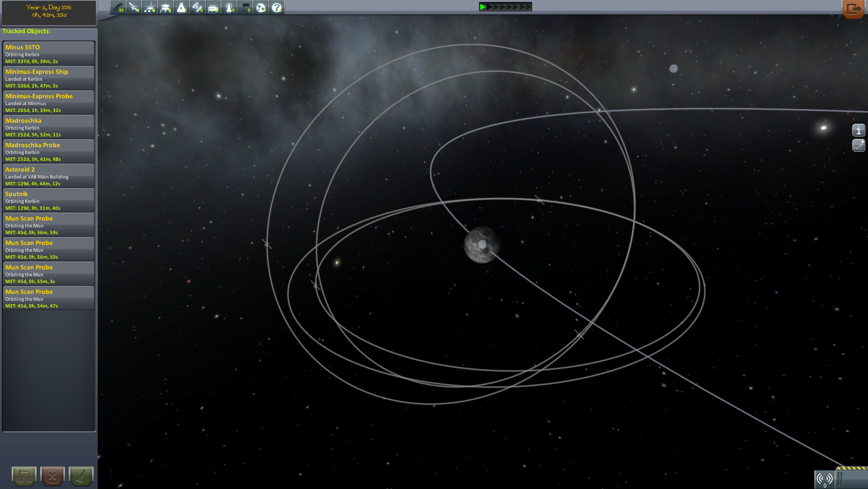Exit tracking station via orange button

tap(854, 9)
